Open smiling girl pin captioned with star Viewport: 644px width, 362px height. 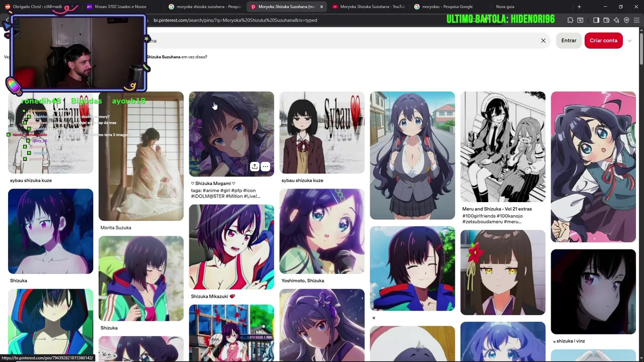pyautogui.click(x=413, y=268)
